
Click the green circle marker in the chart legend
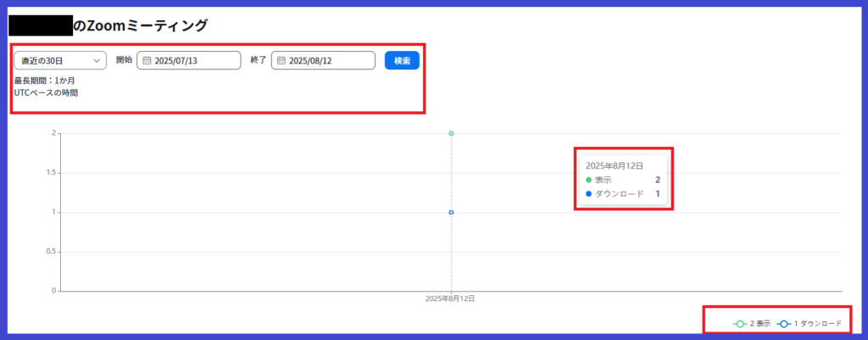740,324
